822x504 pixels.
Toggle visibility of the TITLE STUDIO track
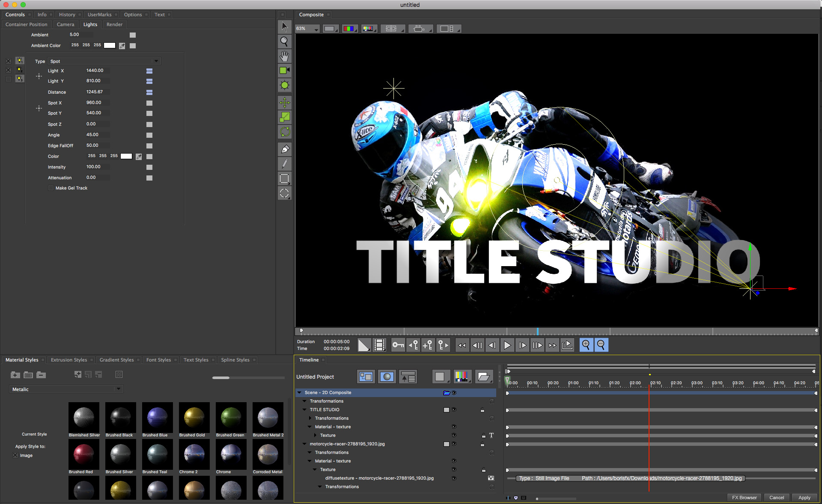454,410
